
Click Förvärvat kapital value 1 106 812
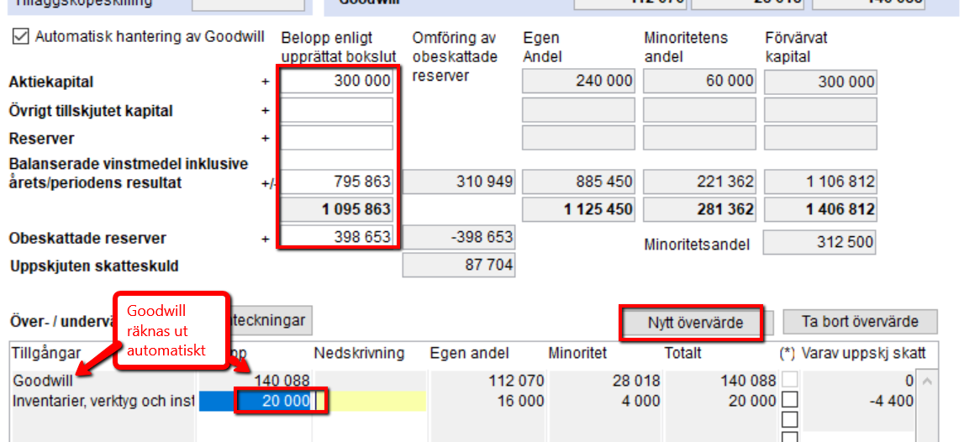(820, 182)
